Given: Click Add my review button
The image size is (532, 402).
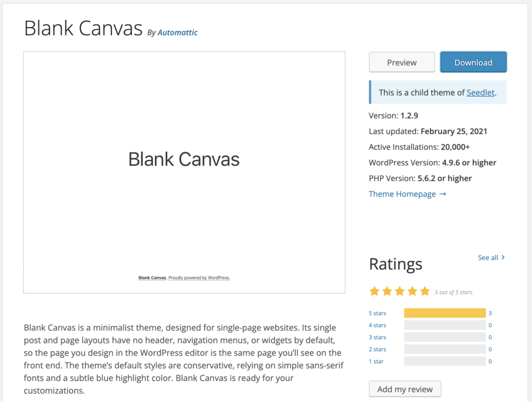Looking at the screenshot, I should tap(405, 389).
